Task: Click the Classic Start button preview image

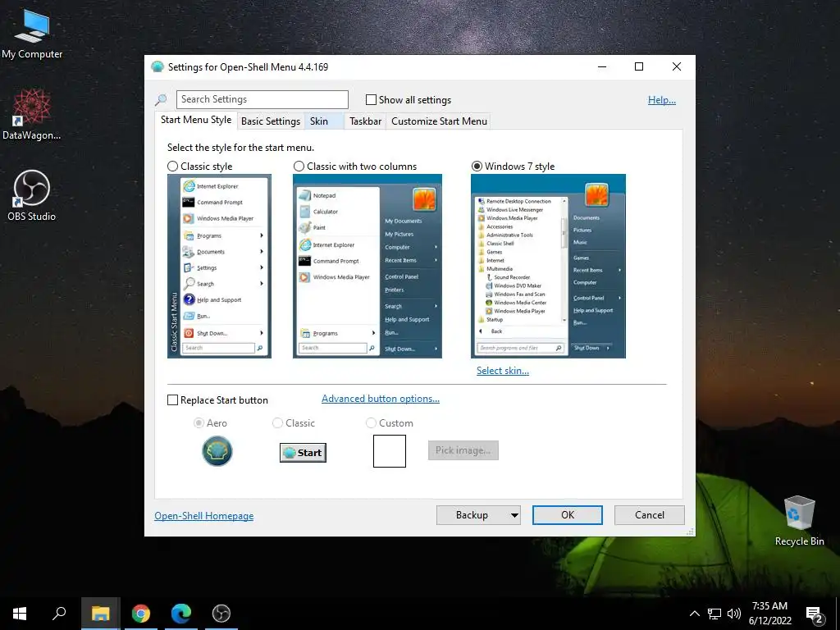Action: tap(303, 453)
